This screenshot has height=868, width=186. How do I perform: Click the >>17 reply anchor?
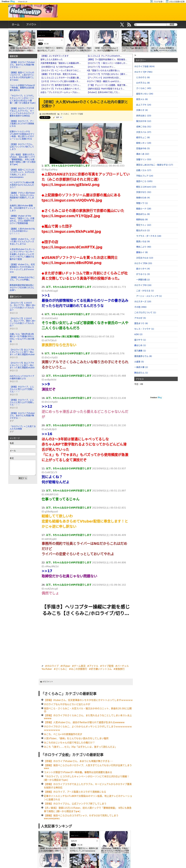pyautogui.click(x=47, y=571)
